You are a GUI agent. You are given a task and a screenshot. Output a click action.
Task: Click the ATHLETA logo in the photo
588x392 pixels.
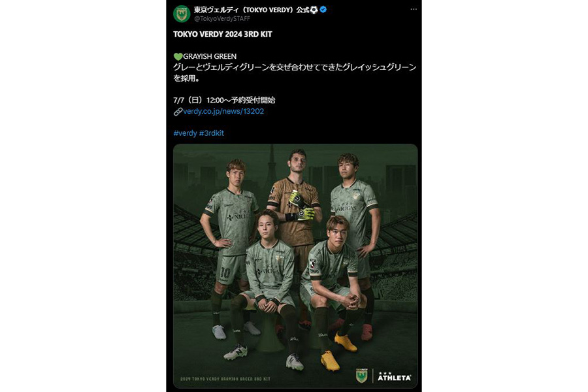click(394, 376)
